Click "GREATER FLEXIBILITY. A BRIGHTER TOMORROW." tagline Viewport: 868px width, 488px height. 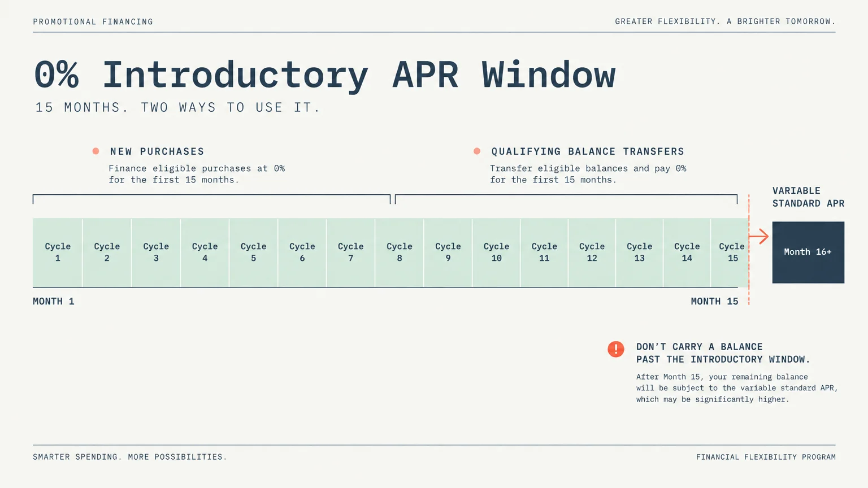coord(725,21)
